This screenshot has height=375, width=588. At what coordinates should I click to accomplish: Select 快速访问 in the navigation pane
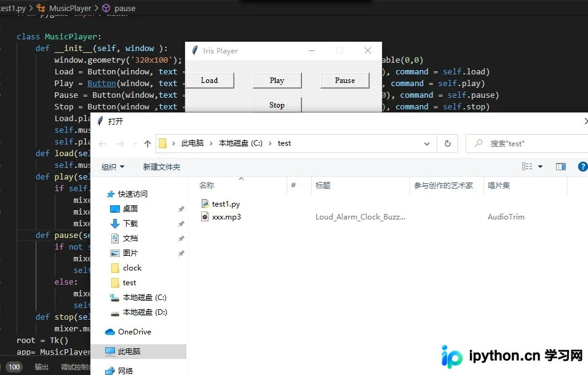pos(133,194)
